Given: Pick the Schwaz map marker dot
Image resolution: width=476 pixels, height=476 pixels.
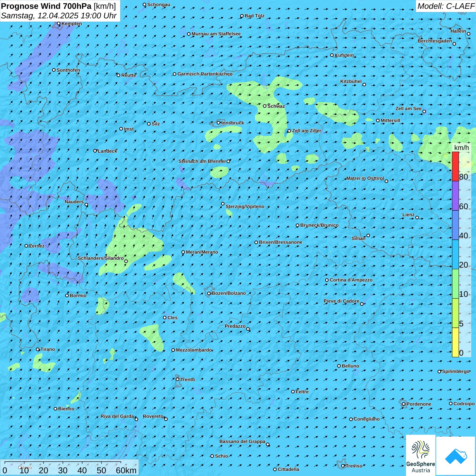Looking at the screenshot, I should pos(265,106).
